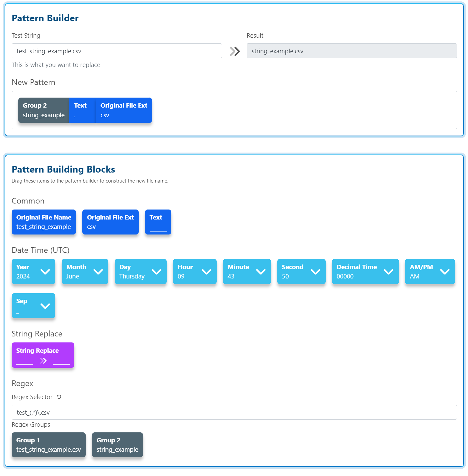Image resolution: width=468 pixels, height=476 pixels.
Task: Open the Second block dropdown chevron
Action: pyautogui.click(x=315, y=272)
